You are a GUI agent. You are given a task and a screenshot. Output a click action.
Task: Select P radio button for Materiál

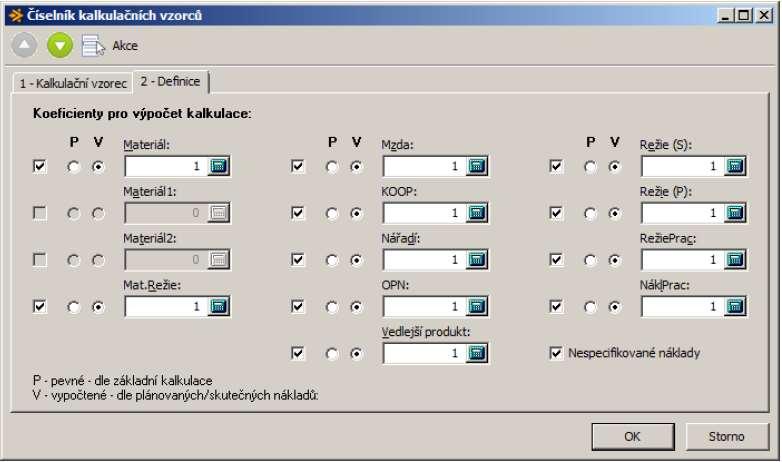(x=73, y=167)
